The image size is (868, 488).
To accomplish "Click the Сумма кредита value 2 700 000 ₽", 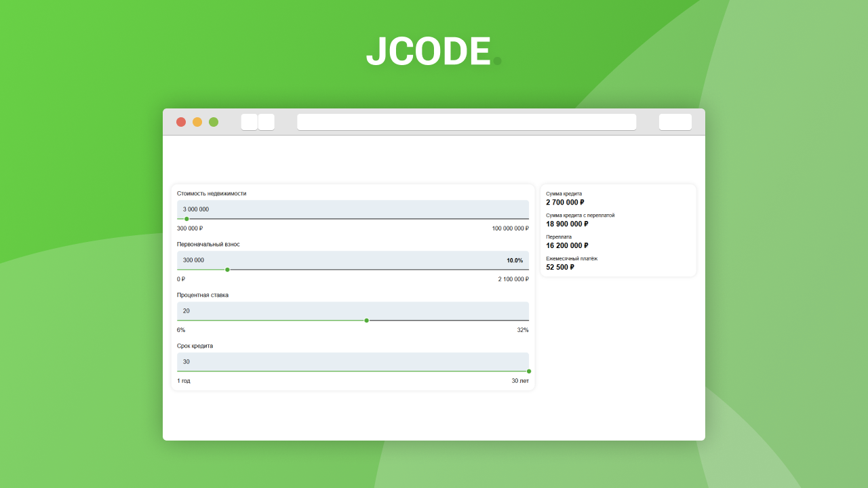I will coord(565,202).
